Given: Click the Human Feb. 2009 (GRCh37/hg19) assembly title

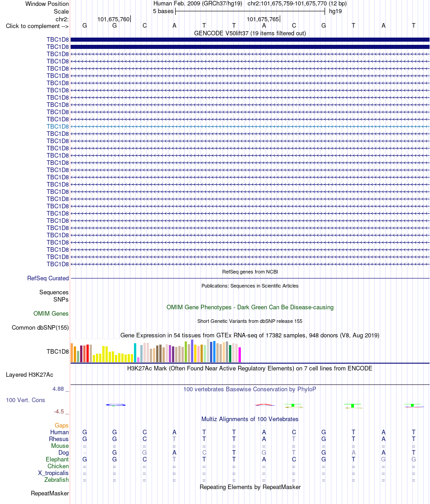Looking at the screenshot, I should click(x=198, y=4).
